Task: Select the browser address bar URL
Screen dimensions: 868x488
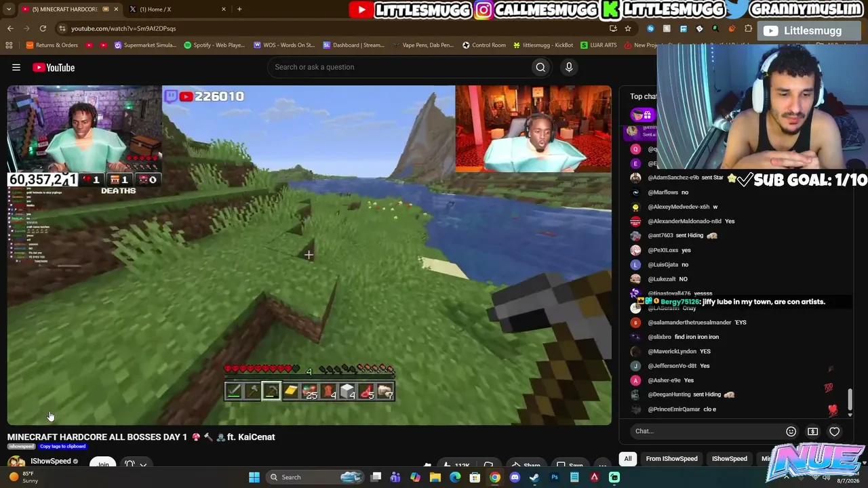Action: coord(123,28)
